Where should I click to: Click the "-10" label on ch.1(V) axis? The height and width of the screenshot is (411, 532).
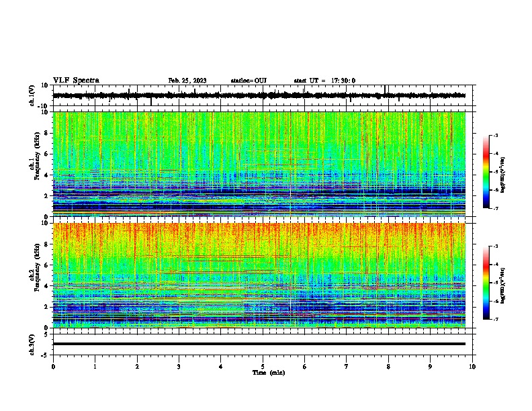44,106
